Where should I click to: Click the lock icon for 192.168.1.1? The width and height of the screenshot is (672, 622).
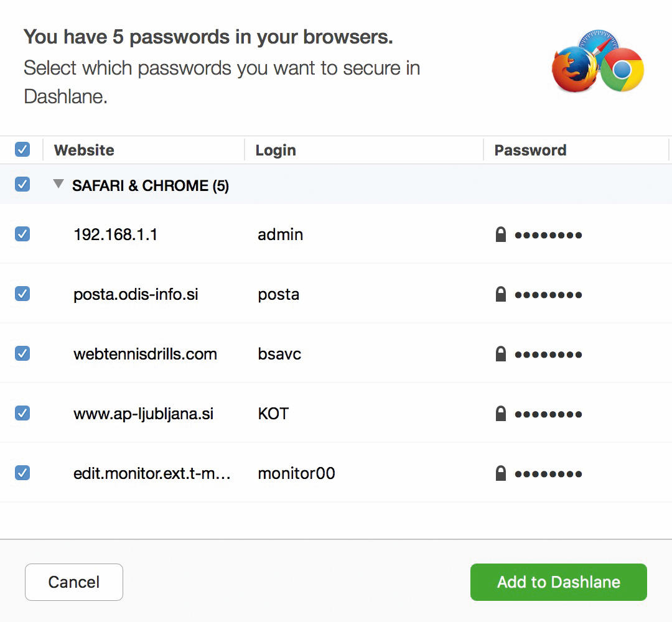click(500, 234)
